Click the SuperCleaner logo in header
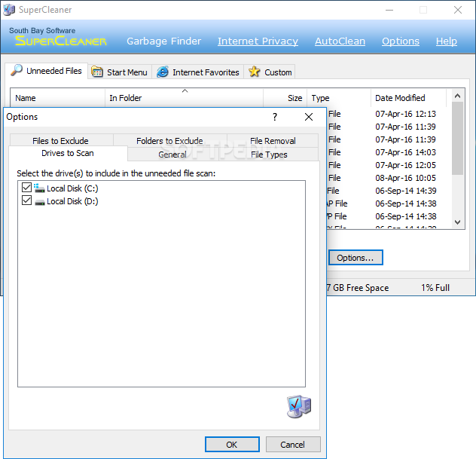The width and height of the screenshot is (476, 459). [61, 41]
